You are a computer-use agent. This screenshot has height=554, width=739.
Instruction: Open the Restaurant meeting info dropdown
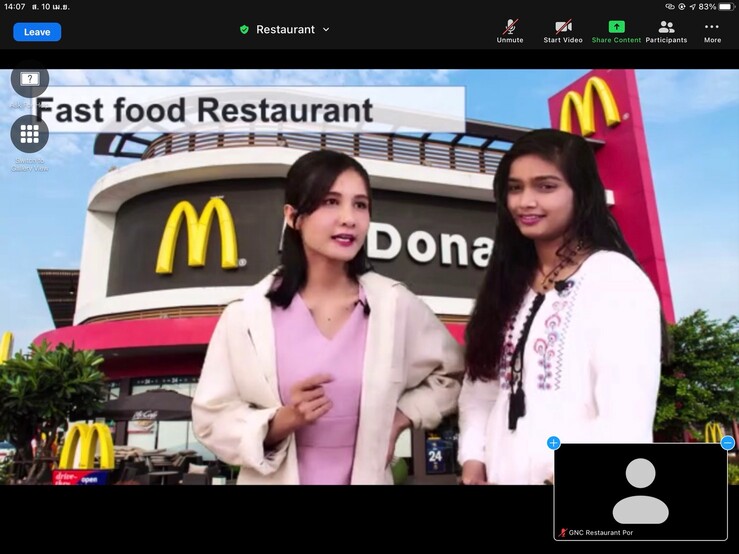pyautogui.click(x=292, y=30)
